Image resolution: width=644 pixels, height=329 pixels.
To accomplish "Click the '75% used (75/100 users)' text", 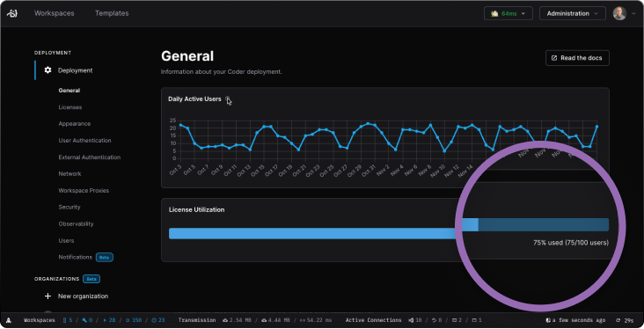I will coord(571,243).
